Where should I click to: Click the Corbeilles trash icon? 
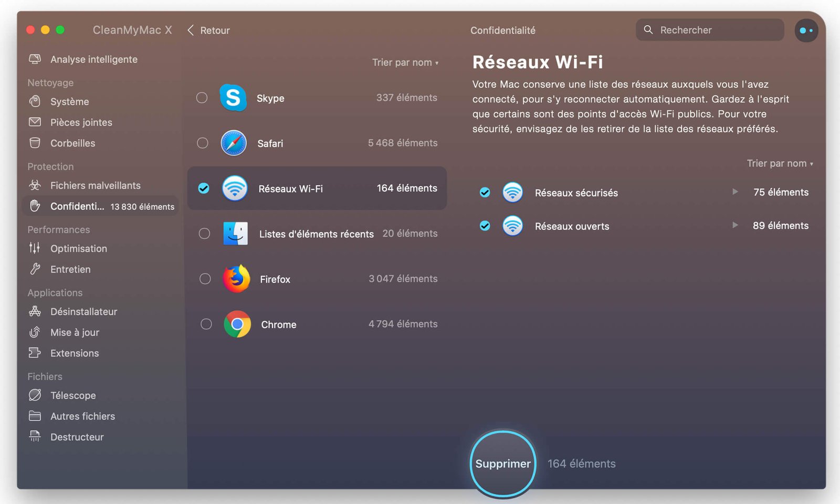pyautogui.click(x=35, y=143)
